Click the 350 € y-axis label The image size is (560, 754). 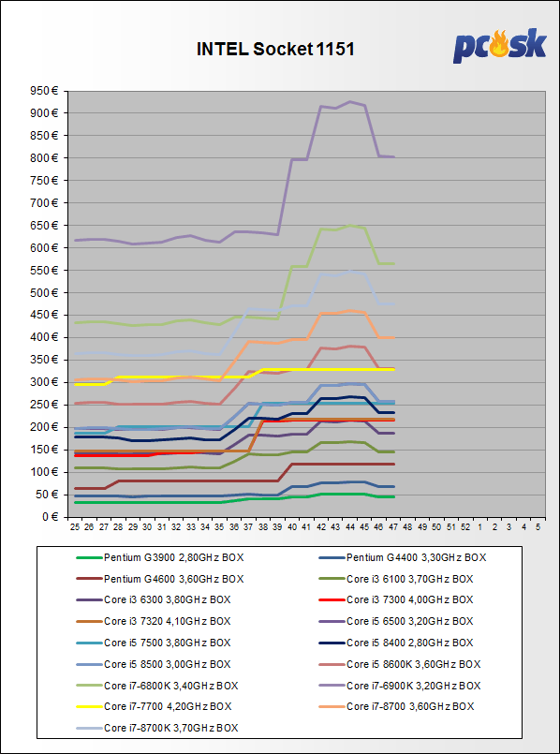tap(45, 360)
